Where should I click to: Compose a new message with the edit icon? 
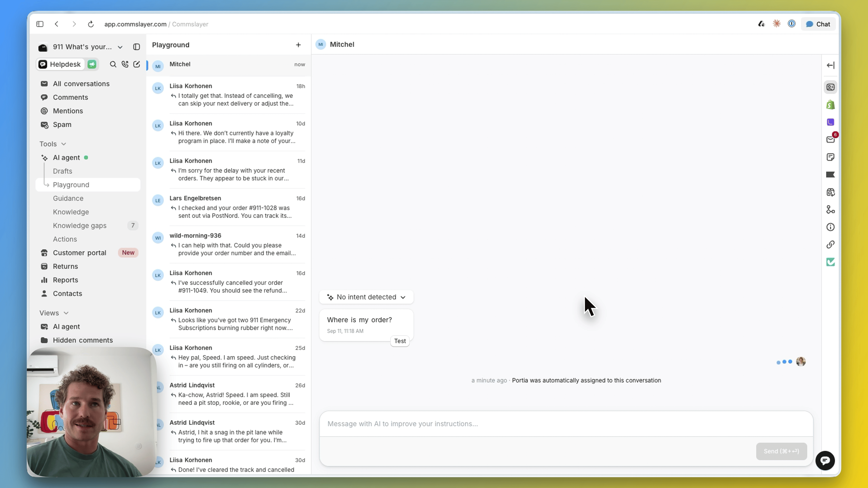[137, 64]
